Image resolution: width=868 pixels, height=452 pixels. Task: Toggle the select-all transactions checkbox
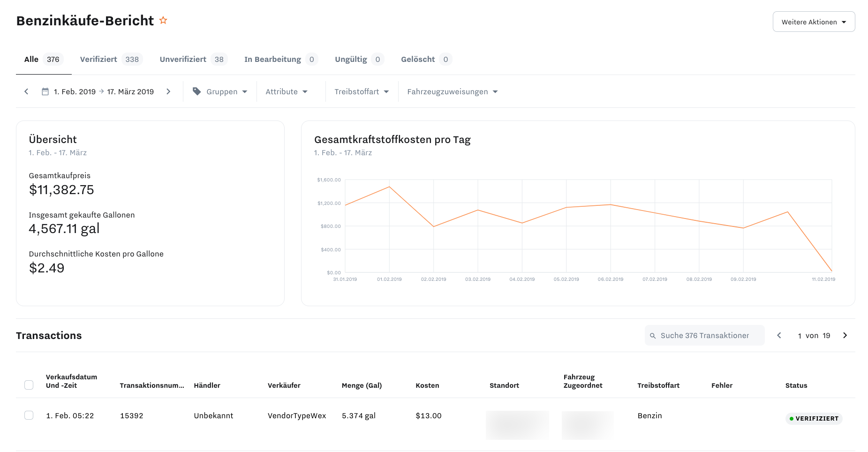(29, 385)
